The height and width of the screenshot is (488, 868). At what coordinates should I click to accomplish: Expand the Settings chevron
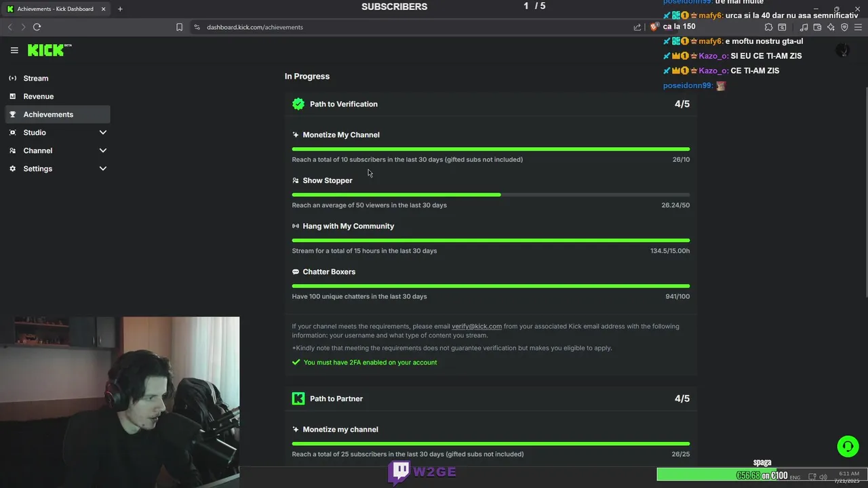(x=103, y=169)
